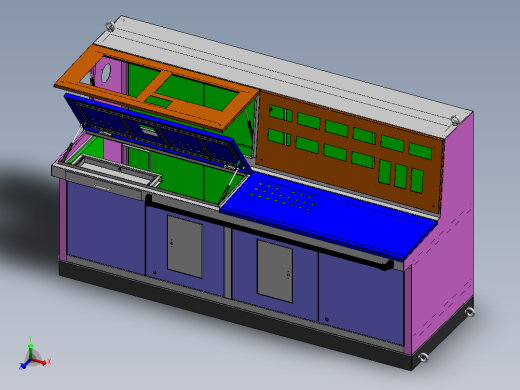
Task: Select the circular cutout in the left magenta side panel
Action: tap(106, 73)
